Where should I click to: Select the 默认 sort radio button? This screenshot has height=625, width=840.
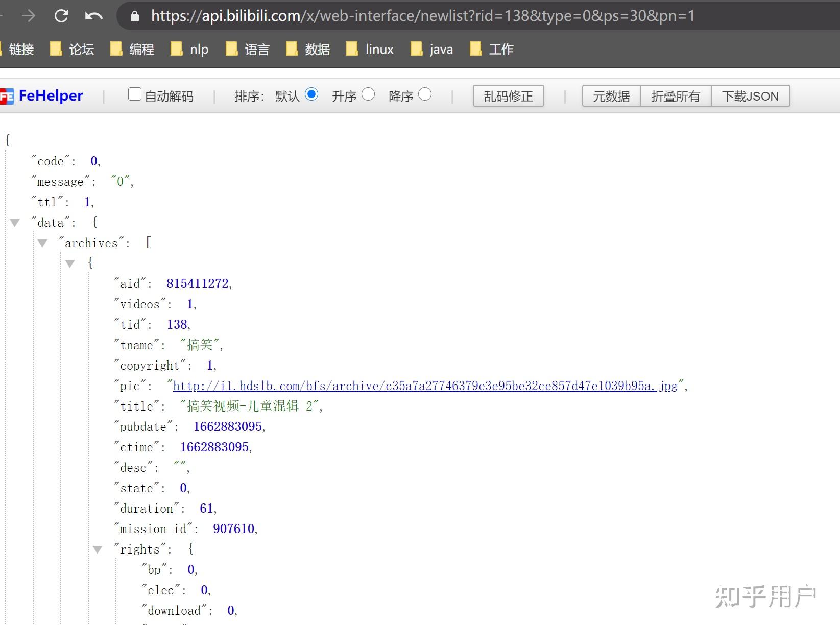[312, 95]
